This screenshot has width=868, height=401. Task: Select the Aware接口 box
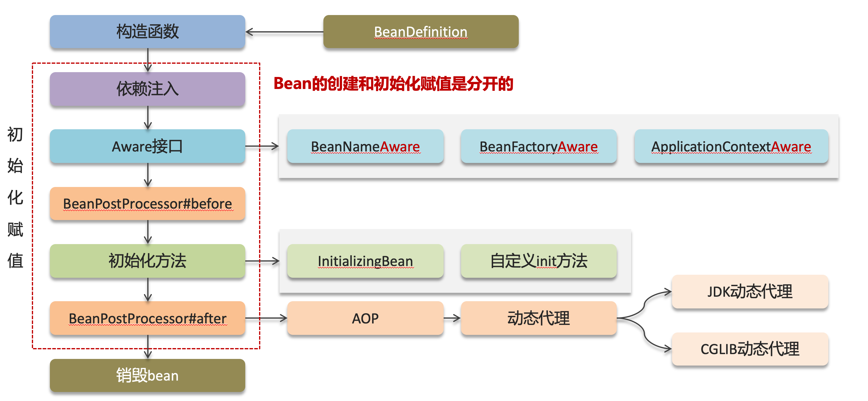(147, 146)
